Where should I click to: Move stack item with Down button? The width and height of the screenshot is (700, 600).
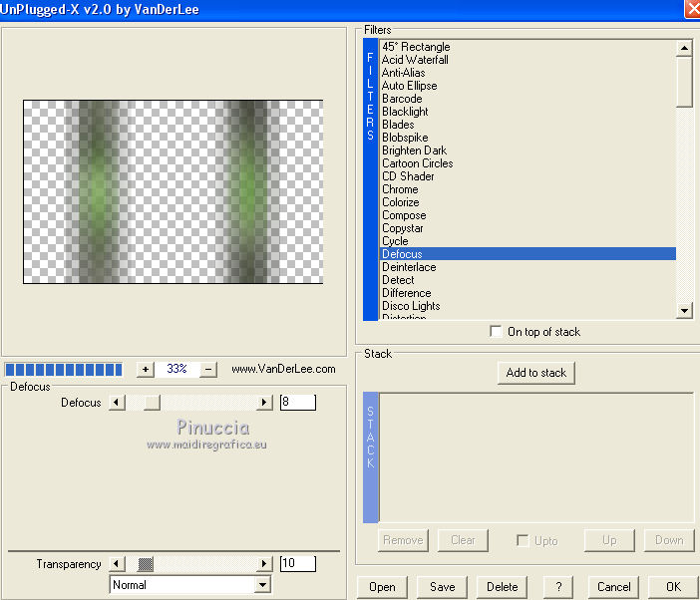click(669, 540)
